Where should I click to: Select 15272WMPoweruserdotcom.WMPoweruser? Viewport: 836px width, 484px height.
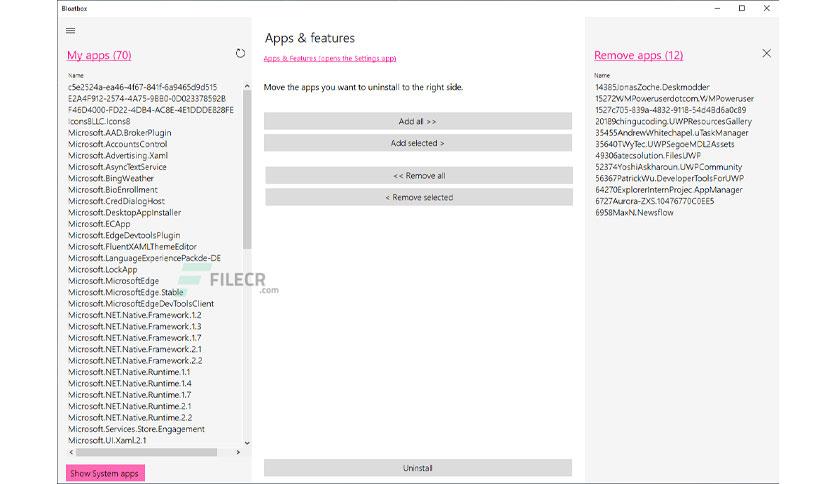click(674, 99)
